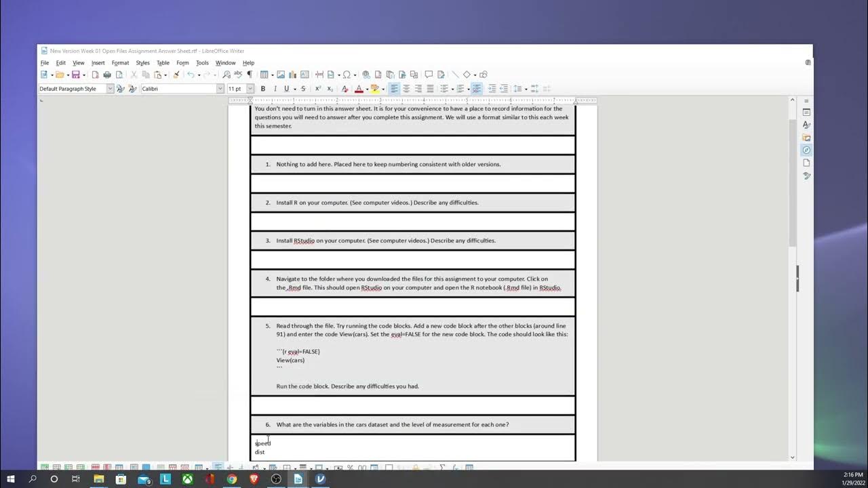Expand the Ordered List dropdown arrow

(469, 89)
